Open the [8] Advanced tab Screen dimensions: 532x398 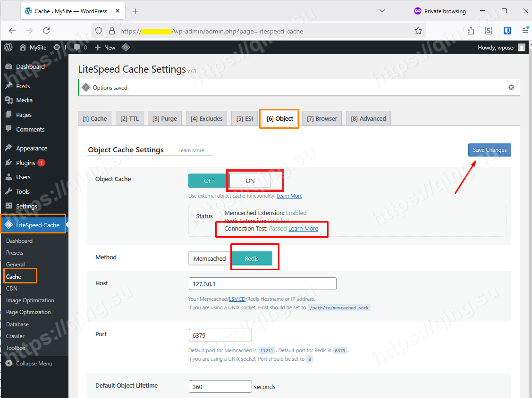[369, 119]
